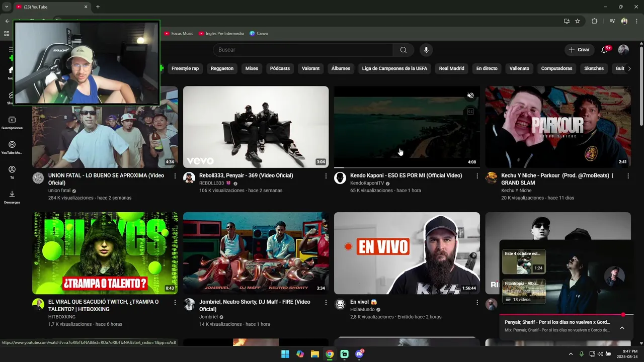The image size is (644, 362).
Task: Open the Tú section in the sidebar
Action: tap(12, 172)
